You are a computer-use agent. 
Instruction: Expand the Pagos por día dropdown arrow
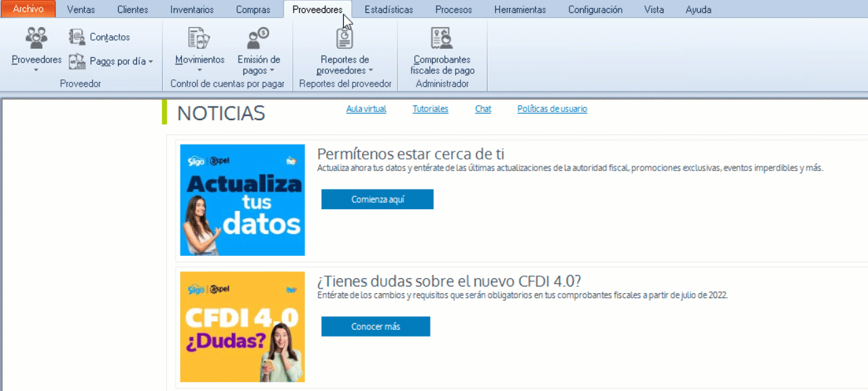[151, 62]
